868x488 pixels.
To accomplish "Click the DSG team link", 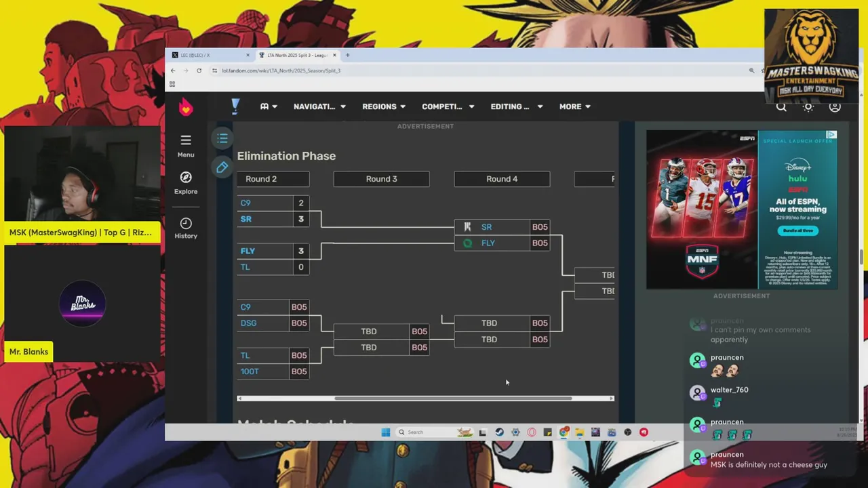I will [x=248, y=323].
